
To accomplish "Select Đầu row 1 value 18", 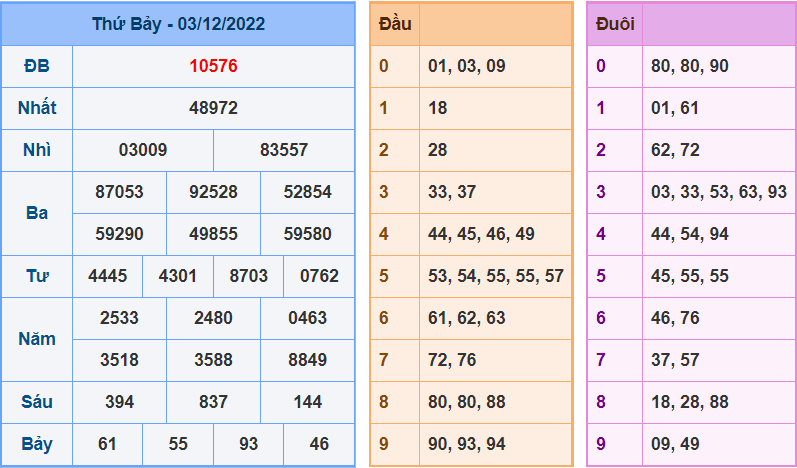I will click(x=438, y=108).
